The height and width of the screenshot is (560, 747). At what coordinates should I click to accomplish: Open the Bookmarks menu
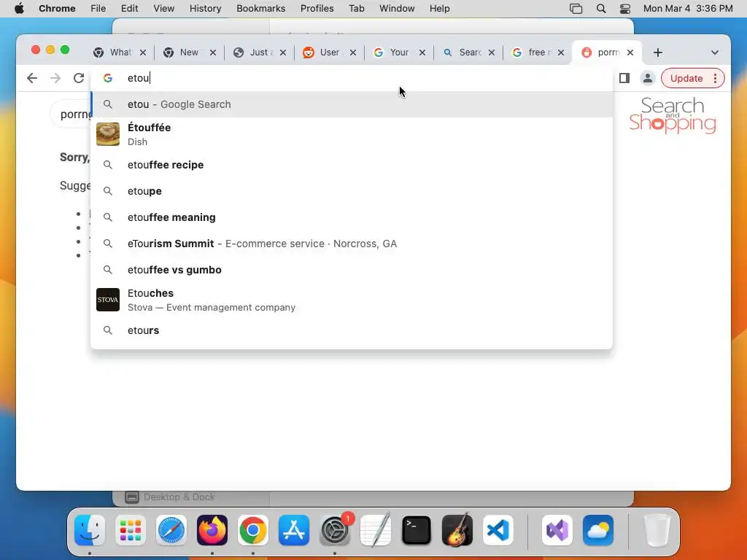260,9
